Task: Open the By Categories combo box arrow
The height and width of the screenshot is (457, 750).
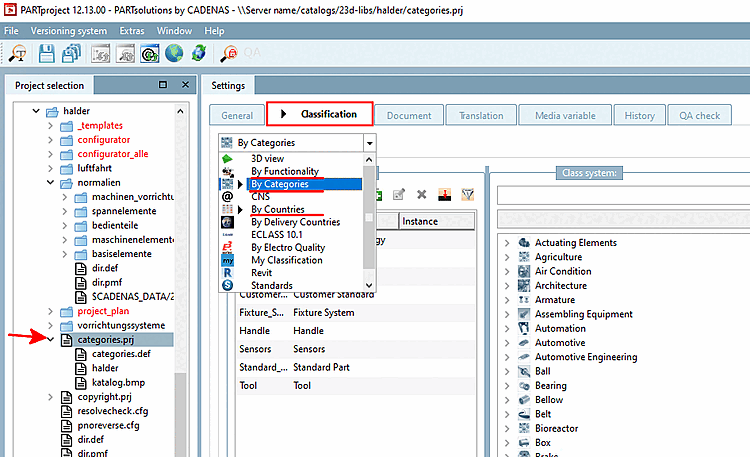Action: pyautogui.click(x=369, y=143)
